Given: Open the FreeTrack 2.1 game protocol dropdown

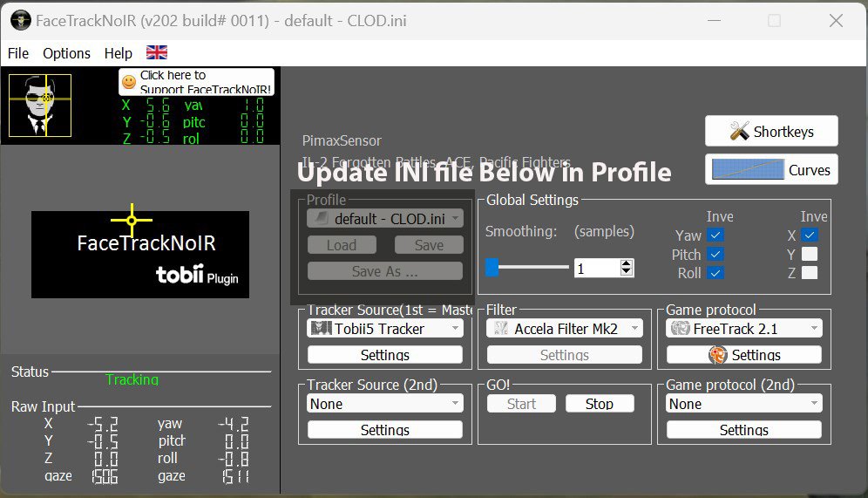Looking at the screenshot, I should (744, 329).
